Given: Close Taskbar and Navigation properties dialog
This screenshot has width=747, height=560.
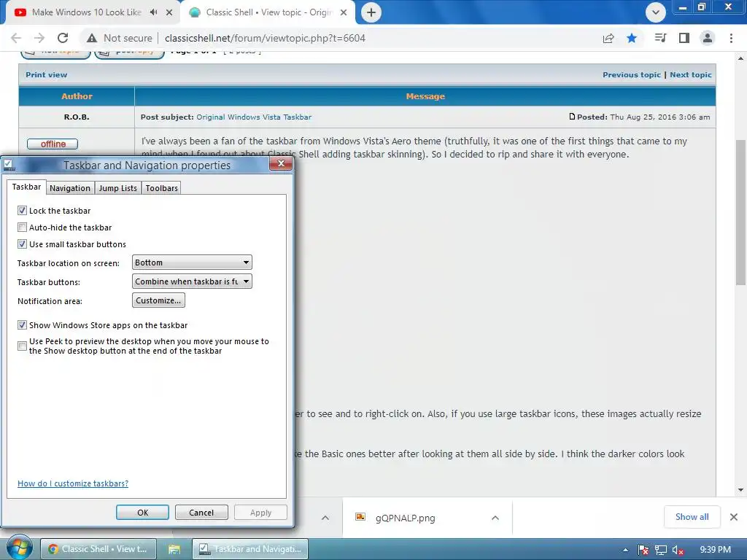Looking at the screenshot, I should 281,164.
